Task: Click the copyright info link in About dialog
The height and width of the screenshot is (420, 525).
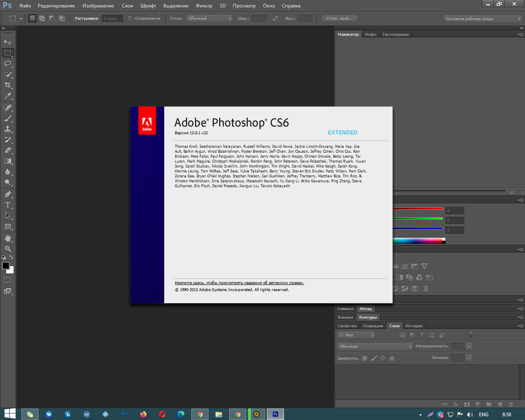Action: [x=239, y=283]
